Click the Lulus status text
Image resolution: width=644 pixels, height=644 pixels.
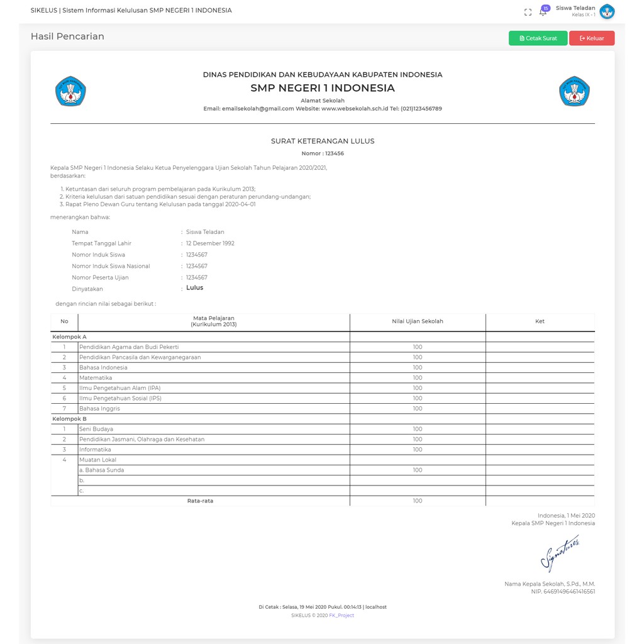tap(194, 288)
